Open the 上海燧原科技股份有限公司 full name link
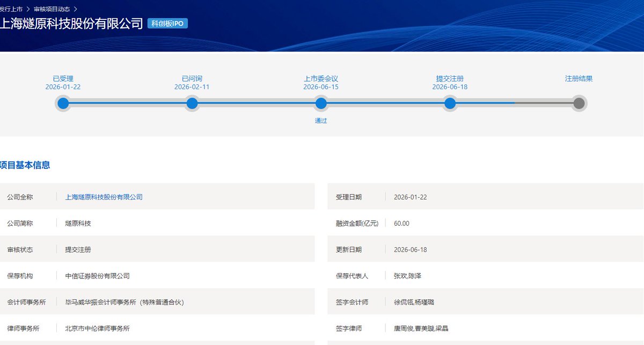644x345 pixels. tap(104, 197)
